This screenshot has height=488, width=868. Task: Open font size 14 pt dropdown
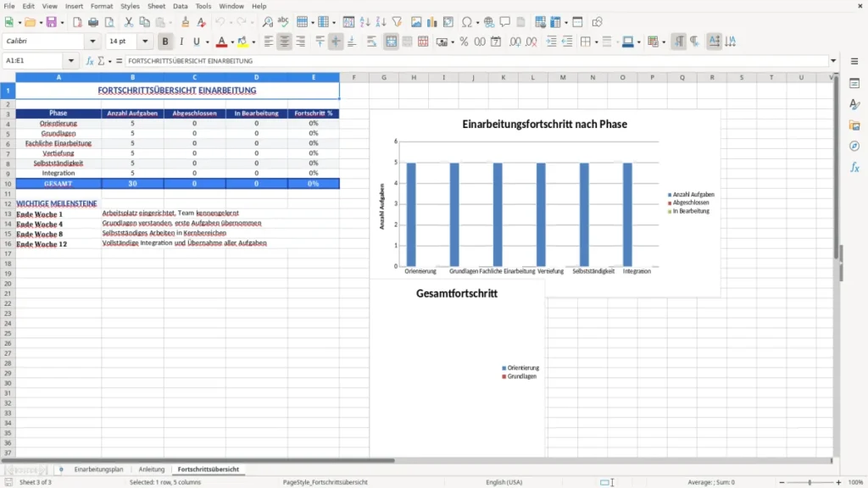(145, 42)
